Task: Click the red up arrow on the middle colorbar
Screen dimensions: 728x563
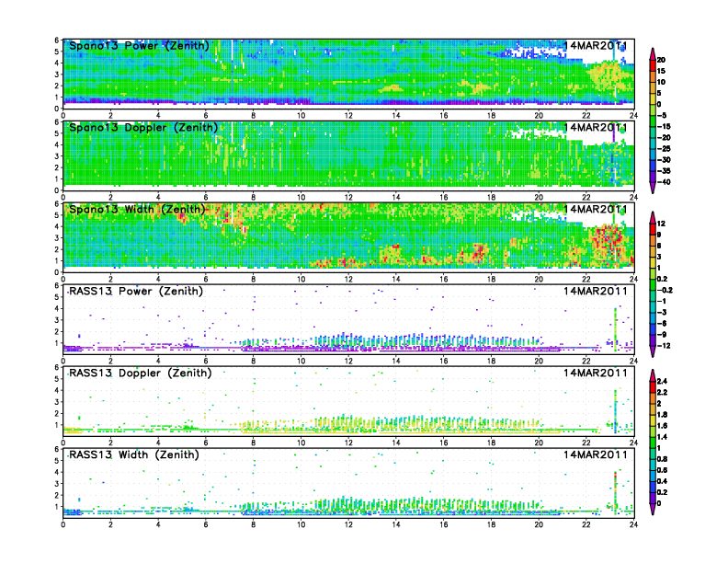Action: tap(653, 216)
